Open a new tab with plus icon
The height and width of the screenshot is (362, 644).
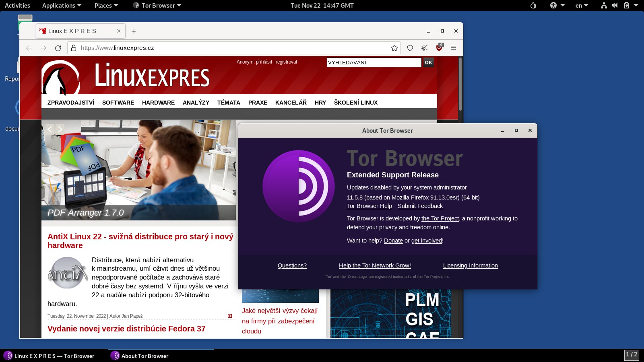(134, 31)
